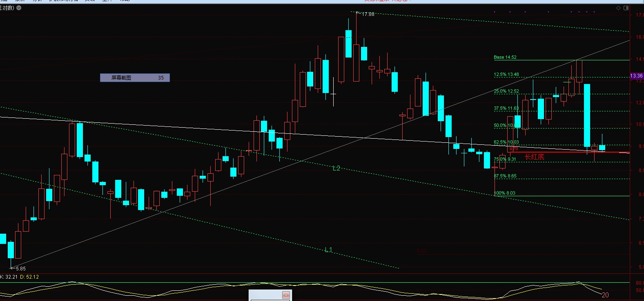Click the K: 32.21 indicator value

pyautogui.click(x=9, y=277)
